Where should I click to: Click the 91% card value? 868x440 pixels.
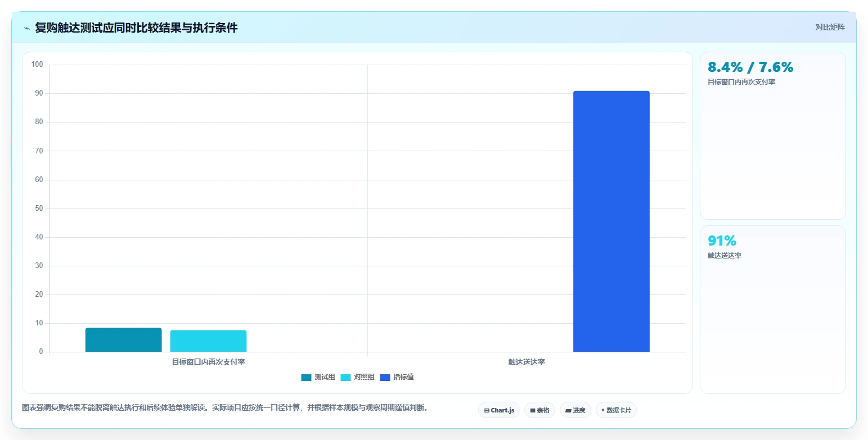point(722,241)
